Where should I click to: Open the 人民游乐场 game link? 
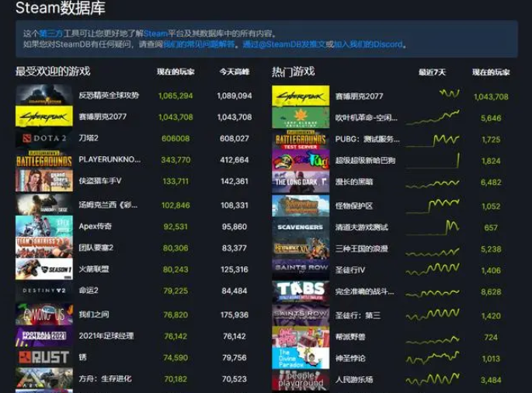tap(354, 380)
